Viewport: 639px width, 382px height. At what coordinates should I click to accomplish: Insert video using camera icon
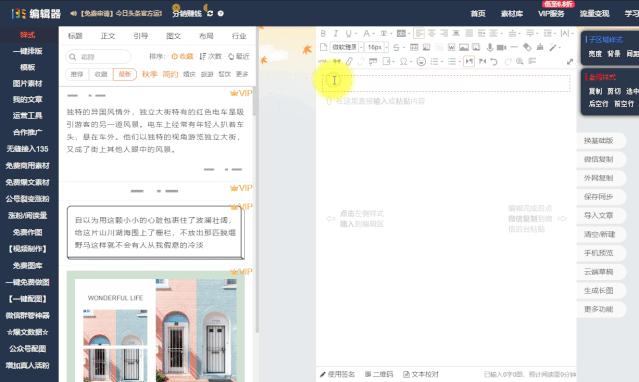(501, 47)
